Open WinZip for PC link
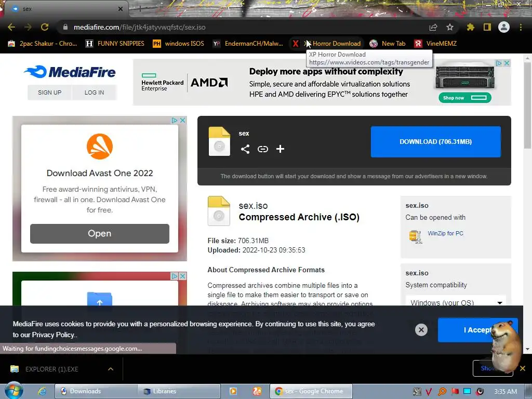532x399 pixels. [445, 233]
